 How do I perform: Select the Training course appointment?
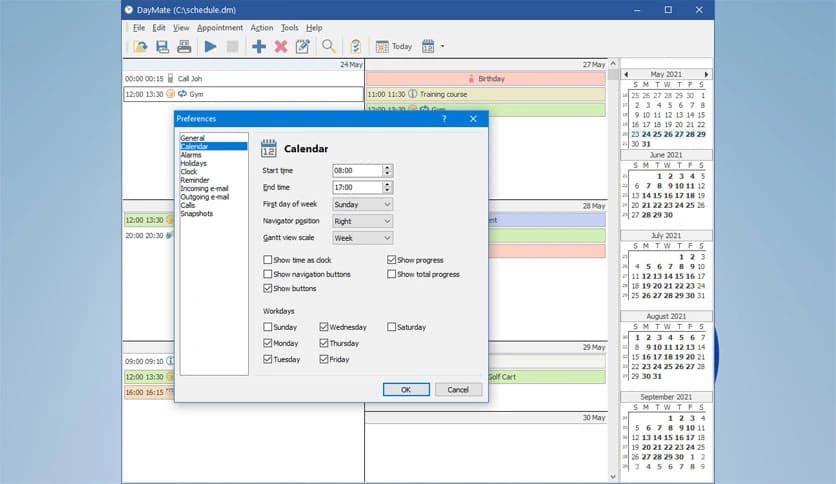click(486, 94)
